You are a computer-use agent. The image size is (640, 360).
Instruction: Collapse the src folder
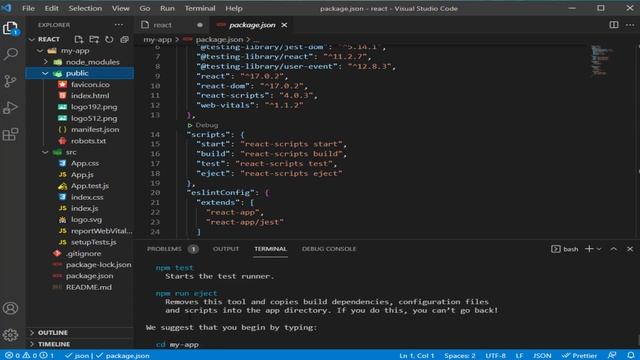coord(45,152)
